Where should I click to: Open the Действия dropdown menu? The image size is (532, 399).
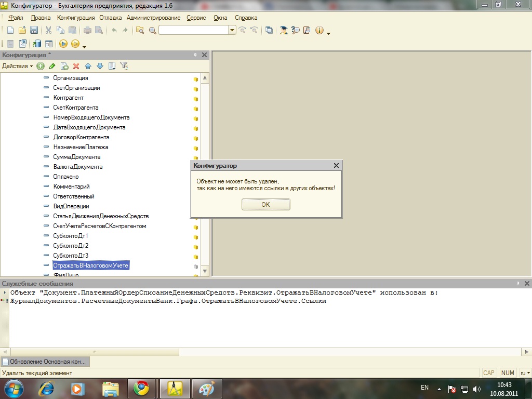click(x=17, y=66)
